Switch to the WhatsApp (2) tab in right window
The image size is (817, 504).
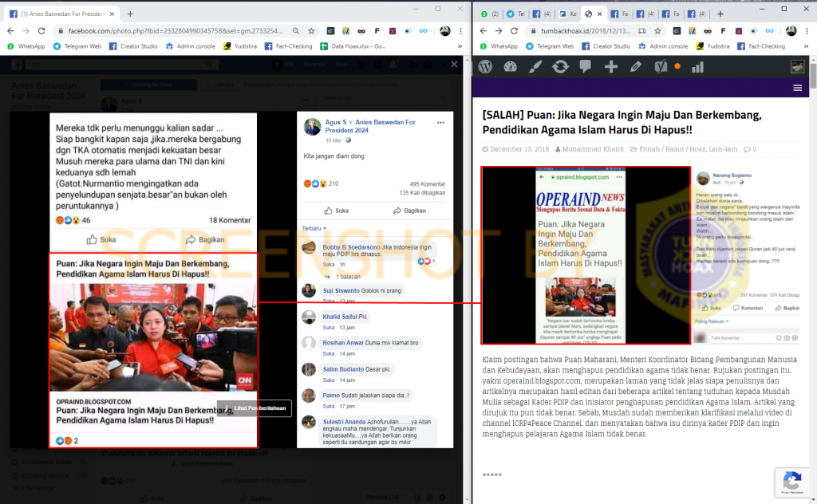(489, 14)
